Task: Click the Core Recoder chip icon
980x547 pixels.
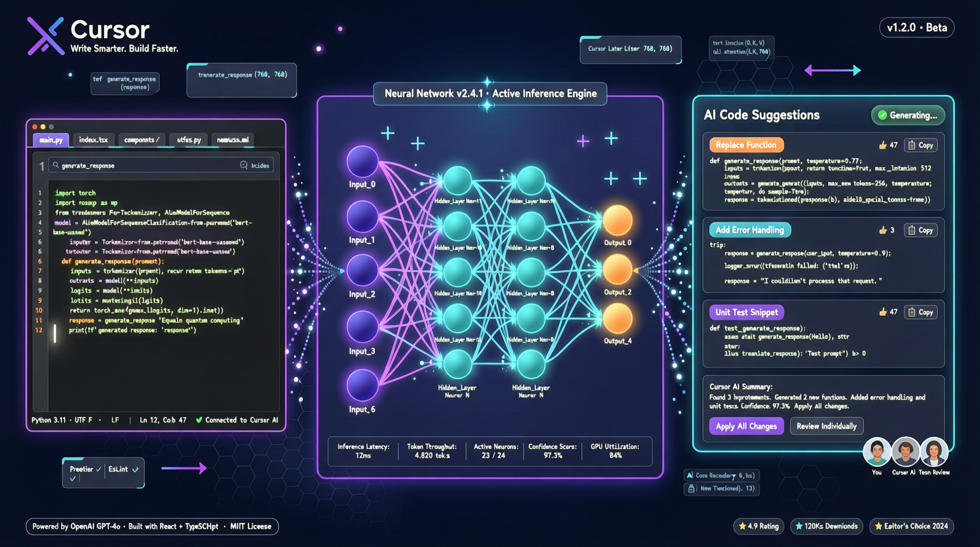Action: click(690, 475)
